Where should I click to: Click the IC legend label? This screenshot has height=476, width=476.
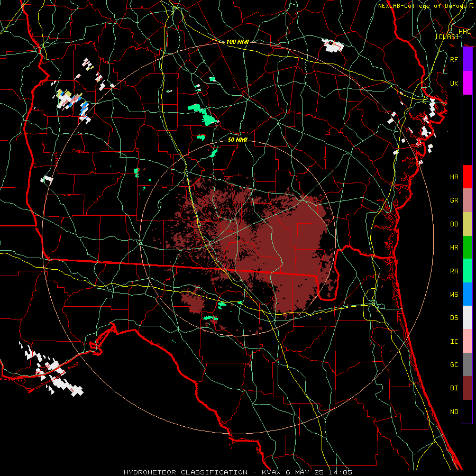[454, 342]
